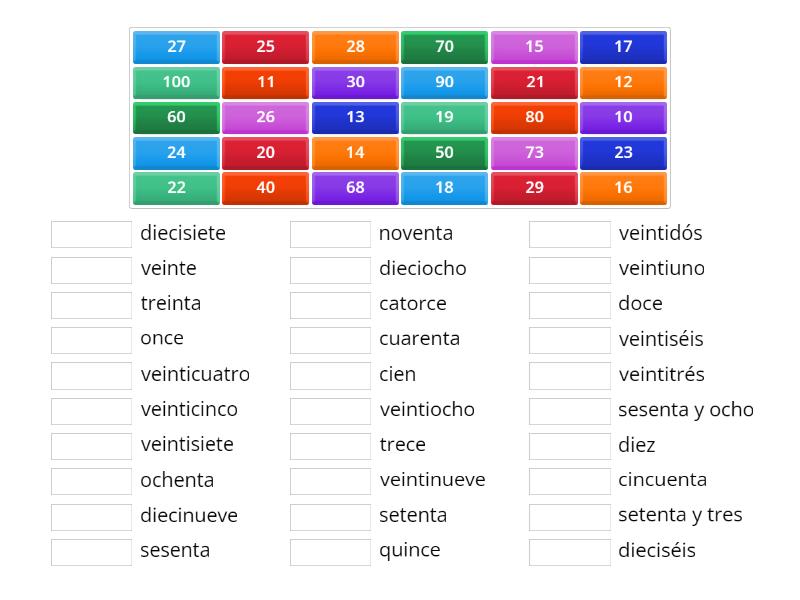
Task: Select the answer slot beside cincuenta
Action: 569,480
